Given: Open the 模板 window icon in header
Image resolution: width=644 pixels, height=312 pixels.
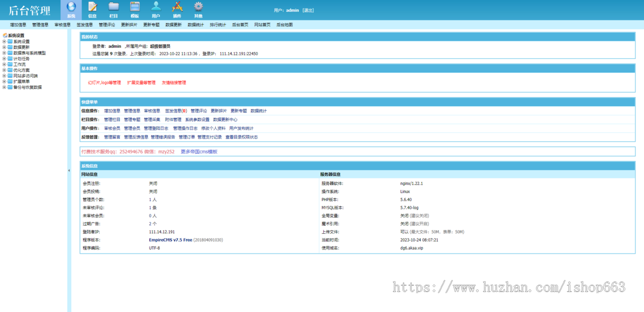Looking at the screenshot, I should point(135,6).
